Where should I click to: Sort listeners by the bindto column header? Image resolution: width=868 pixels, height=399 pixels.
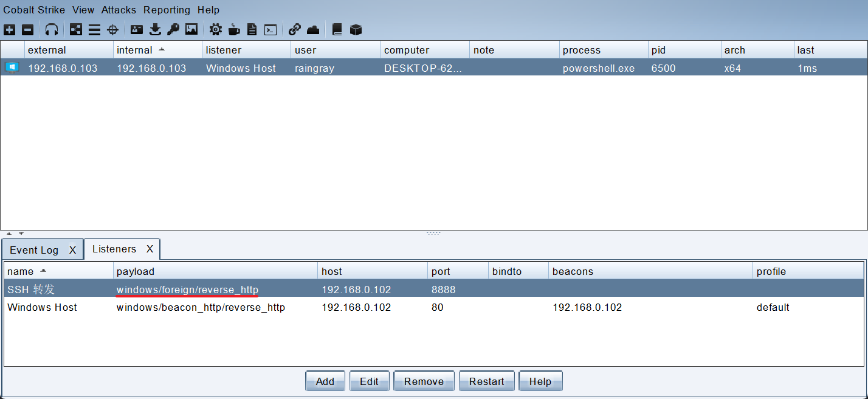[x=518, y=271]
